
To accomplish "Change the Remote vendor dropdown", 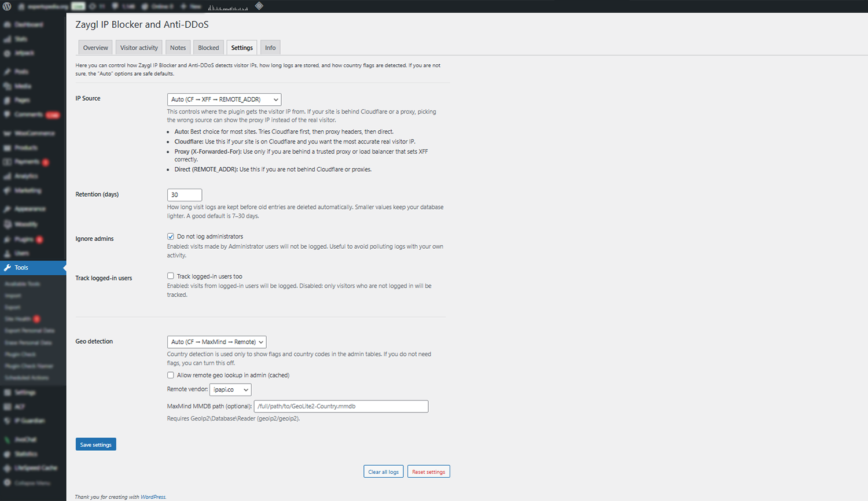I will coord(230,389).
